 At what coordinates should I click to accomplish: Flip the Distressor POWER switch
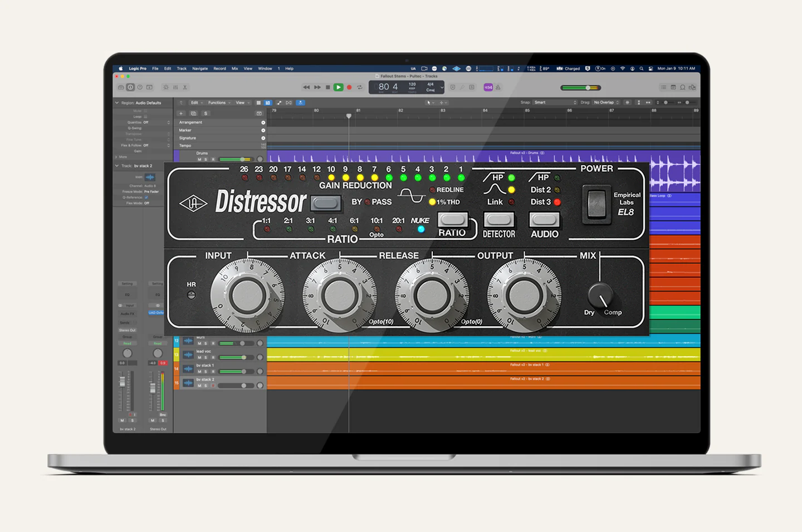pyautogui.click(x=596, y=204)
